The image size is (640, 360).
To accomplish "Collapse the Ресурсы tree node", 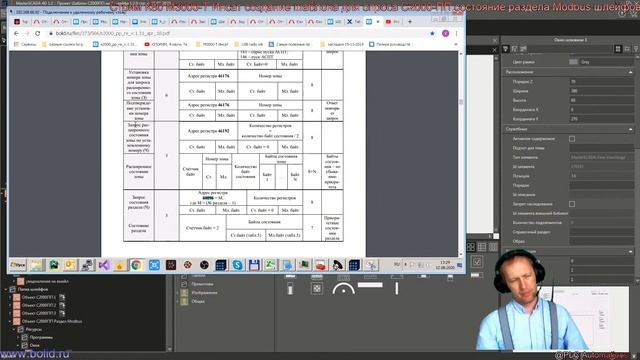I will [x=14, y=329].
